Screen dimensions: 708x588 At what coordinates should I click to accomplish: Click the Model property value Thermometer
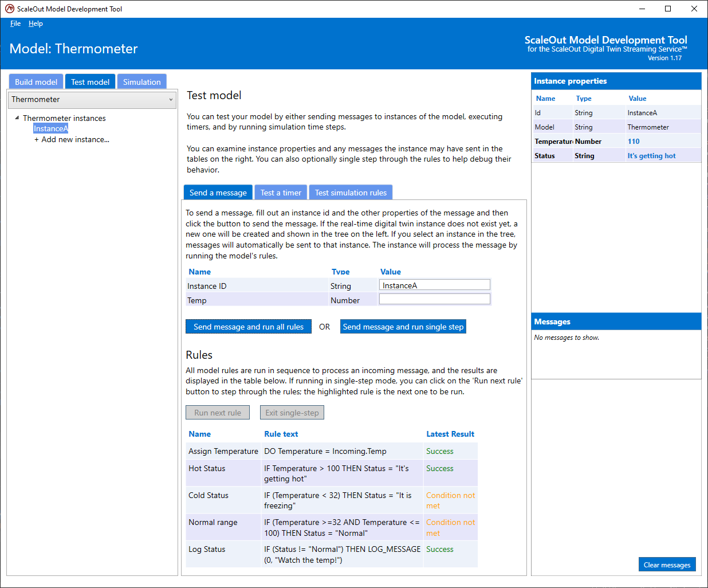coord(648,127)
